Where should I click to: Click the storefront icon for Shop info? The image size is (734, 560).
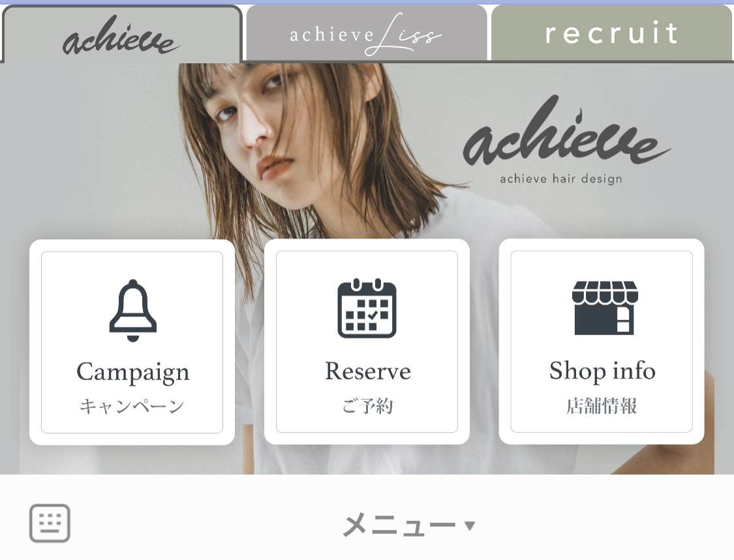(x=605, y=308)
